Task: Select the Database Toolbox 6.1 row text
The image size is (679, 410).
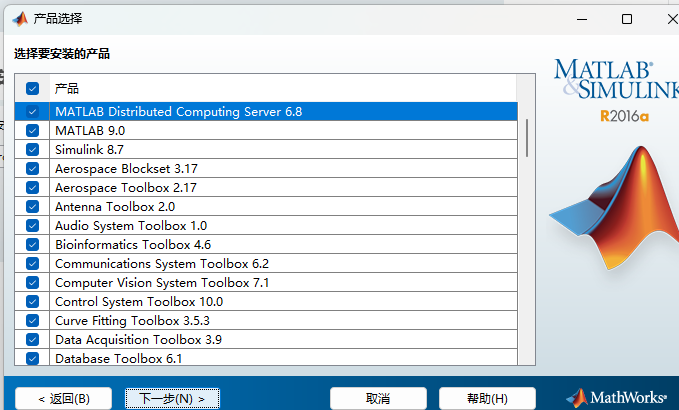Action: pyautogui.click(x=118, y=359)
